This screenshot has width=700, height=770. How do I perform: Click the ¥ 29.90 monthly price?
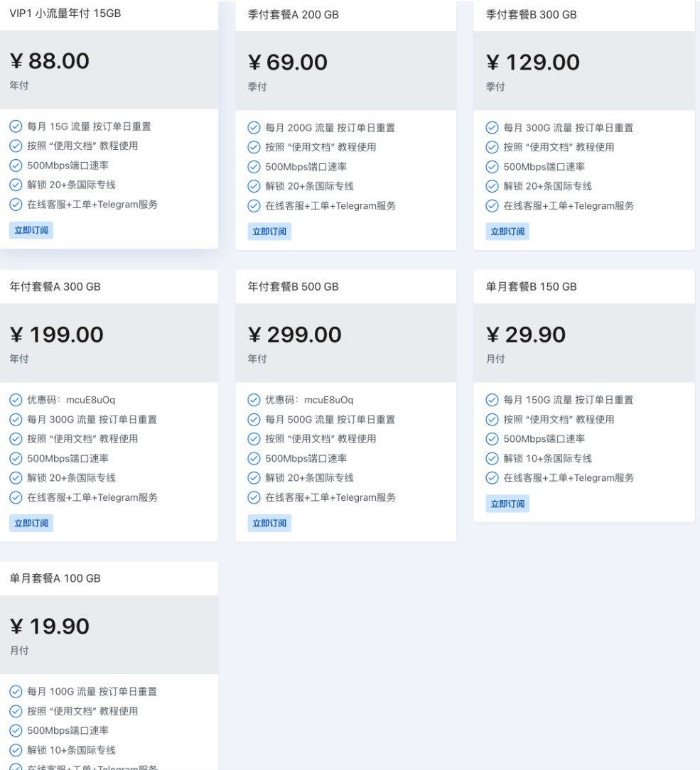tap(526, 335)
